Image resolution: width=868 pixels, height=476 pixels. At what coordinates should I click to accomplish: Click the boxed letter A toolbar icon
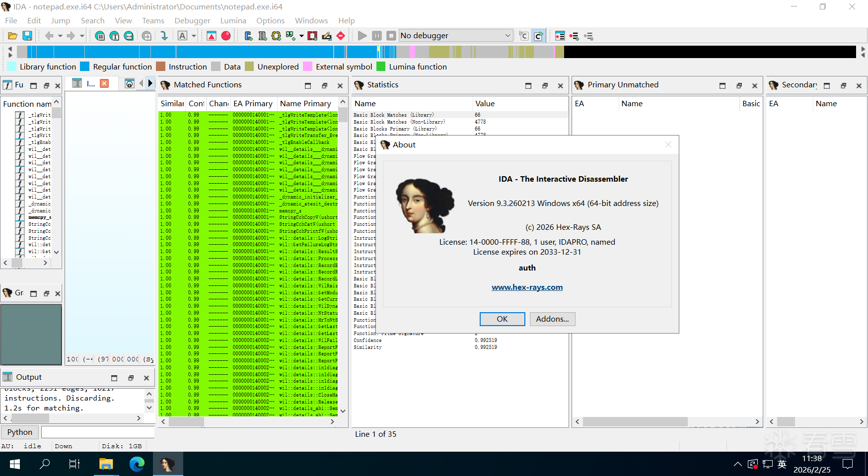[x=183, y=36]
